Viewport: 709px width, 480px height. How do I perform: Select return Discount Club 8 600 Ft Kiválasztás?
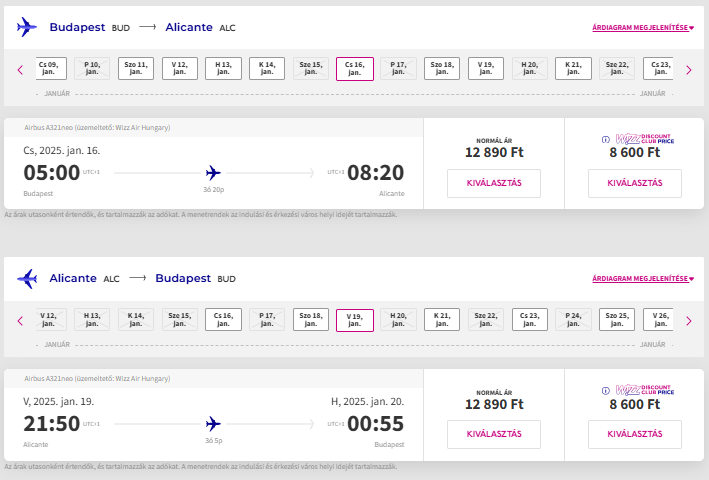[x=634, y=434]
